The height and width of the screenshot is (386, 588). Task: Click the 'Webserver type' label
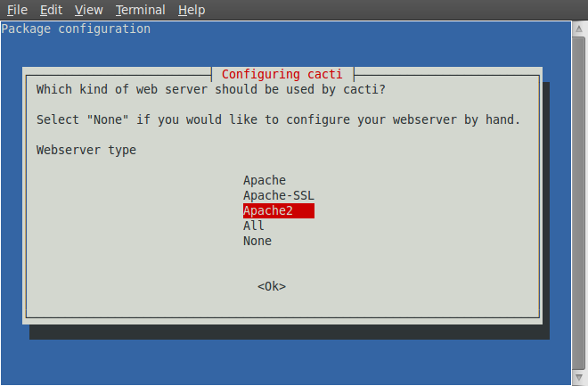86,150
